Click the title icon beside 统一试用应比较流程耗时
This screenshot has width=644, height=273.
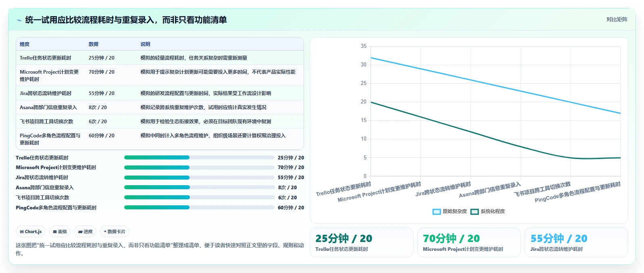19,20
